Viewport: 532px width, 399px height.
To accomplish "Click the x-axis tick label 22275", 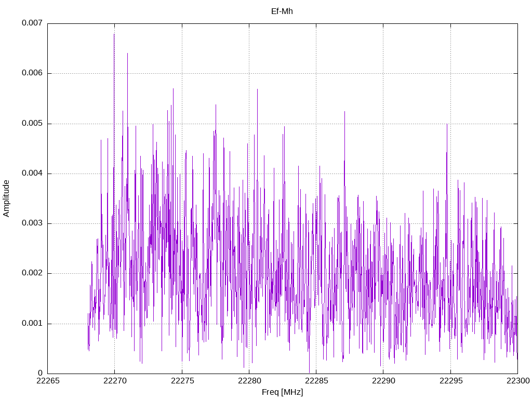I will 182,381.
